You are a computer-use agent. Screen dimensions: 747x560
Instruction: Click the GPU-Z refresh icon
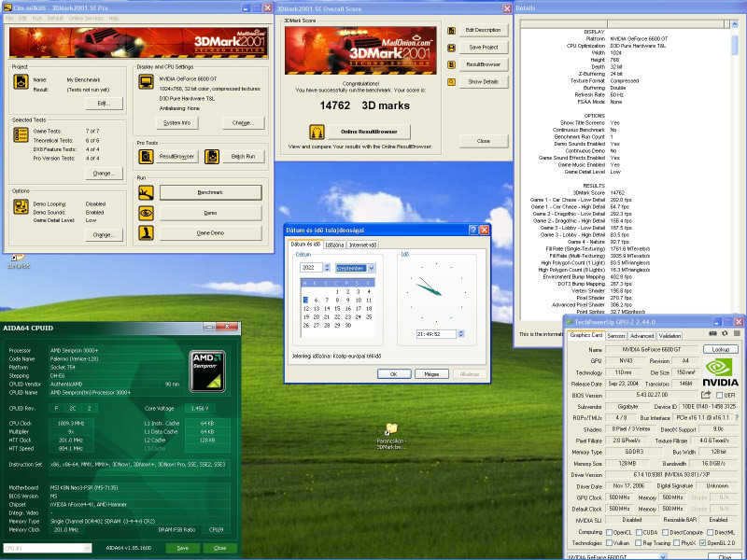[x=725, y=333]
